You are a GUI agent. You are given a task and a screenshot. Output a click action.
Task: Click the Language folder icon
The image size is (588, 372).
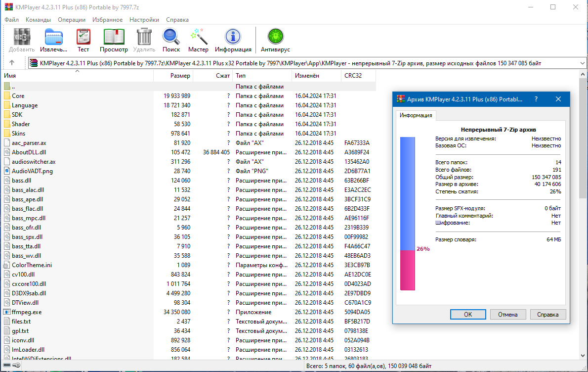[x=7, y=105]
